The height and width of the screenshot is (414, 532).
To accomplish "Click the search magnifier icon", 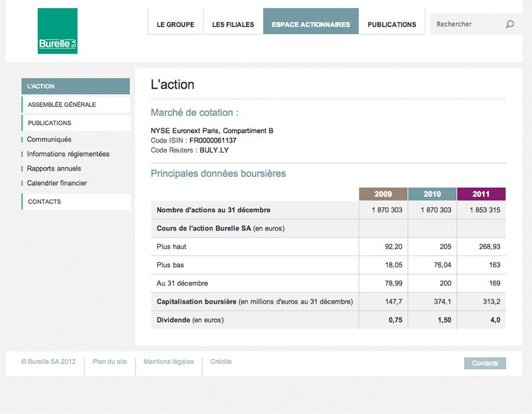I will [x=510, y=24].
